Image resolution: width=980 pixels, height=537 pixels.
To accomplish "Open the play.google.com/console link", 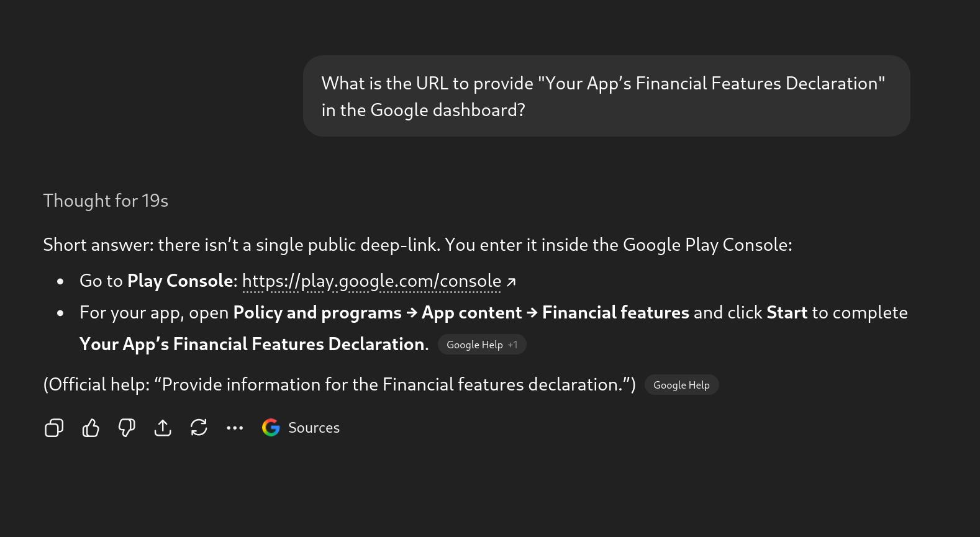I will (371, 281).
